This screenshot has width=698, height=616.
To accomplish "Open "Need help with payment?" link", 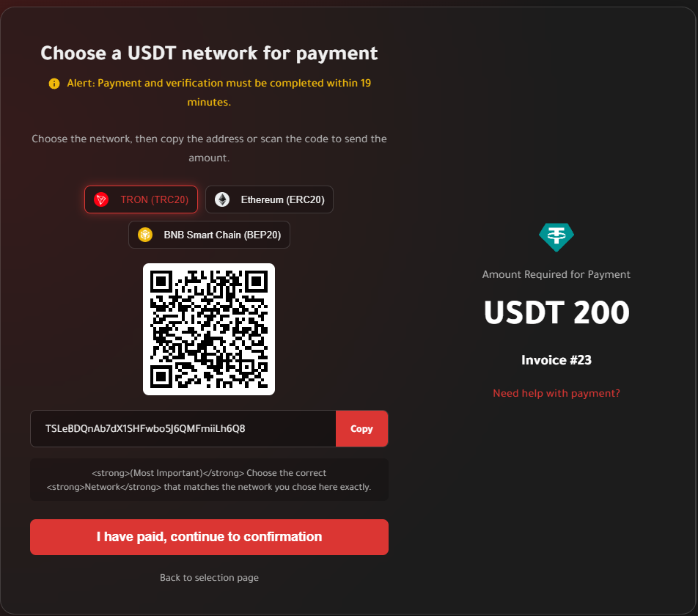I will 556,394.
